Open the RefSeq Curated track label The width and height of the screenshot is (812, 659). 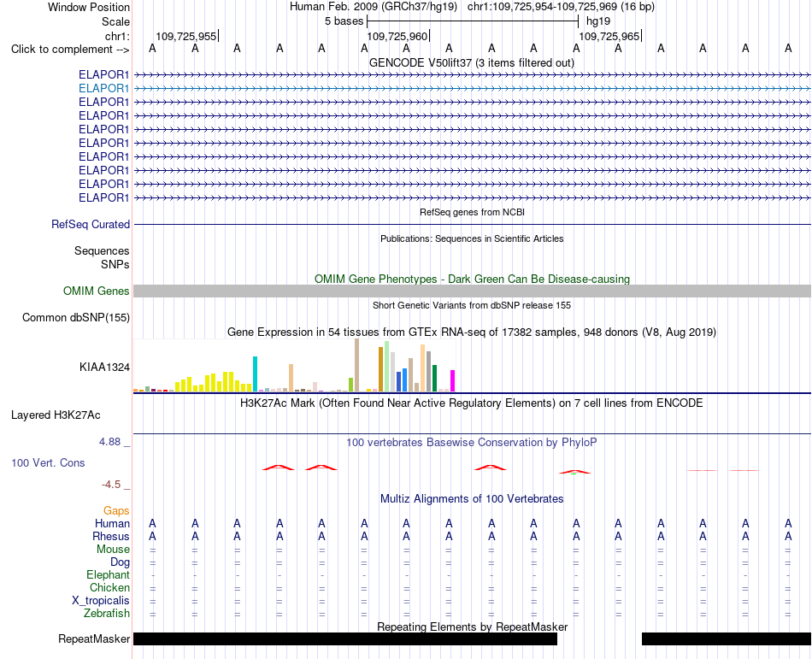coord(91,225)
